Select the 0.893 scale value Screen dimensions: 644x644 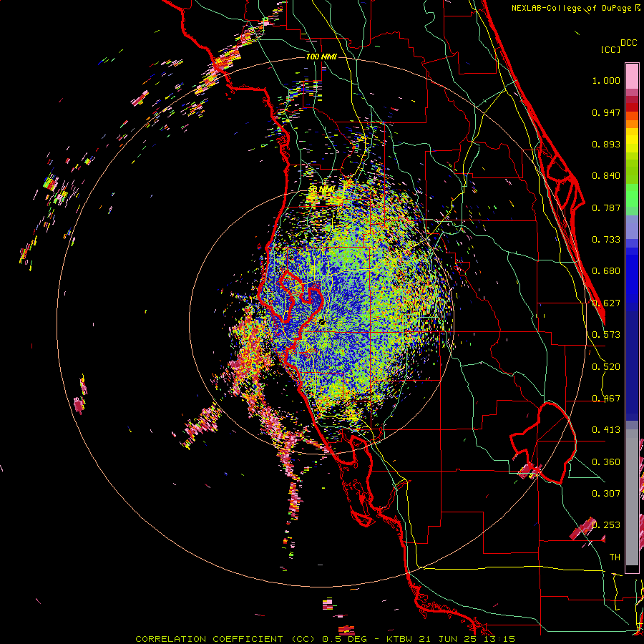606,144
